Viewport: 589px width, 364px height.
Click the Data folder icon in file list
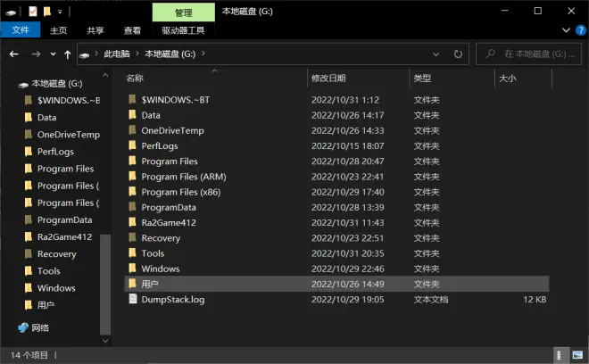point(132,114)
